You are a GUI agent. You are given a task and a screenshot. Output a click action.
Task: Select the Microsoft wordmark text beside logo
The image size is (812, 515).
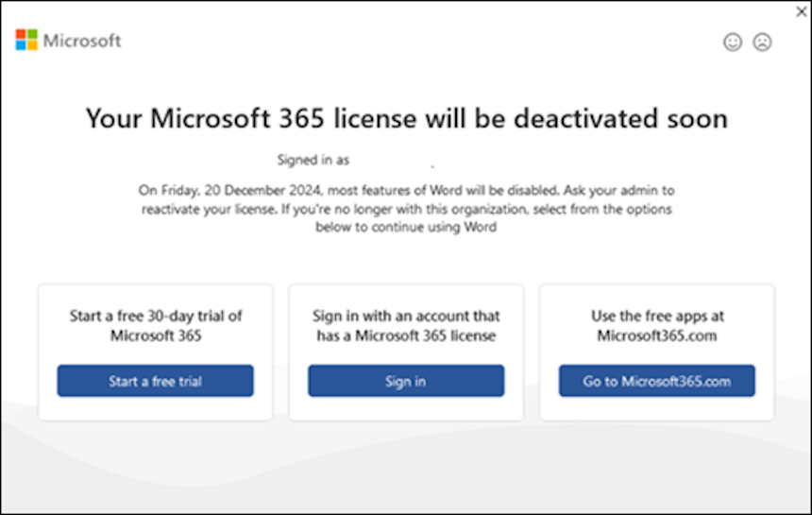coord(82,41)
